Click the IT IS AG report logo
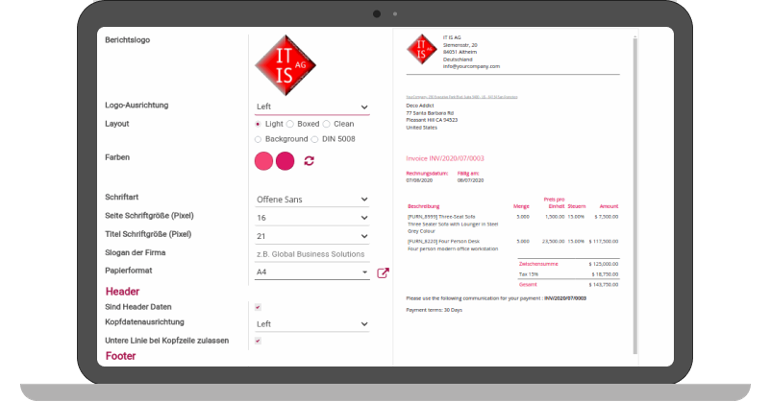 coord(287,63)
